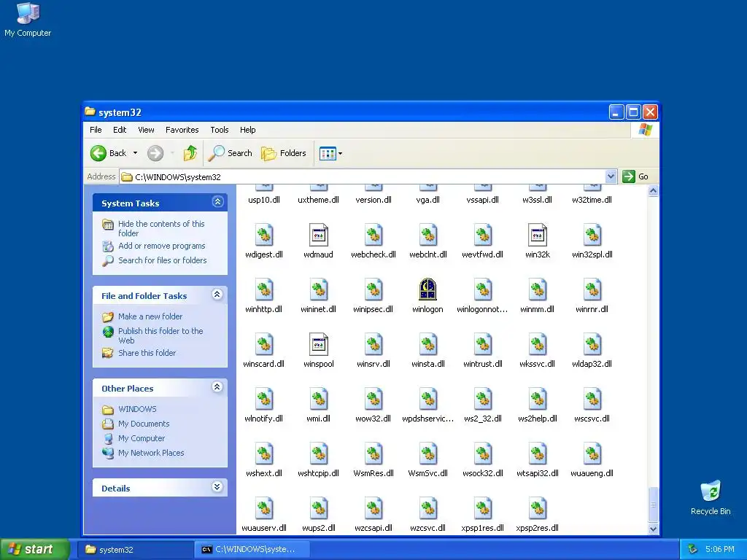Open the Address bar dropdown list
Viewport: 747px width, 560px height.
coord(611,176)
